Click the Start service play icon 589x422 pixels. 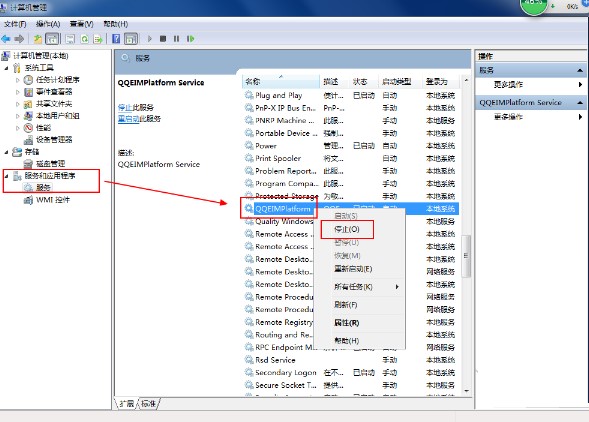click(150, 39)
